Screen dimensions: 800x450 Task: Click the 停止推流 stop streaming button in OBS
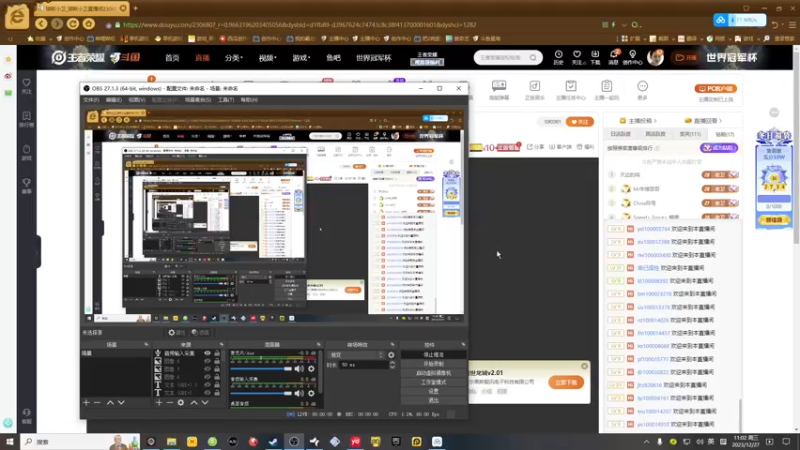(434, 355)
